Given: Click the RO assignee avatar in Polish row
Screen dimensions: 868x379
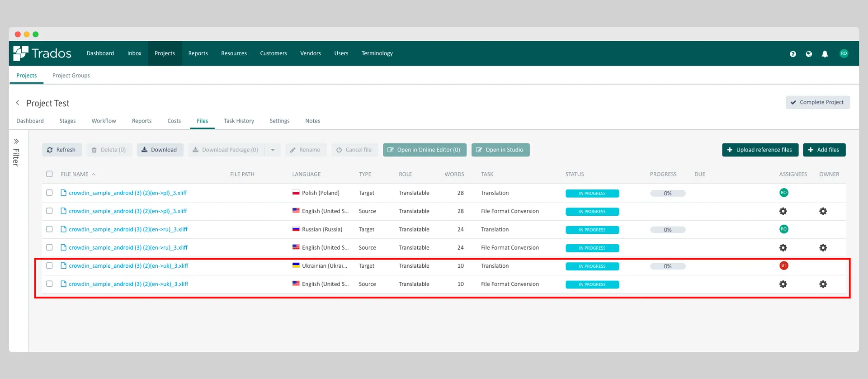Looking at the screenshot, I should 784,193.
